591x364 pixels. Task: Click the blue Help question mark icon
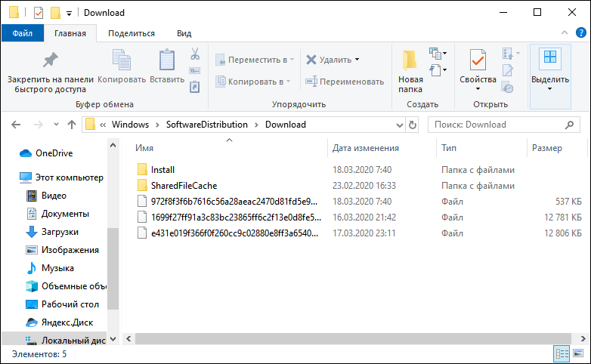pos(581,32)
